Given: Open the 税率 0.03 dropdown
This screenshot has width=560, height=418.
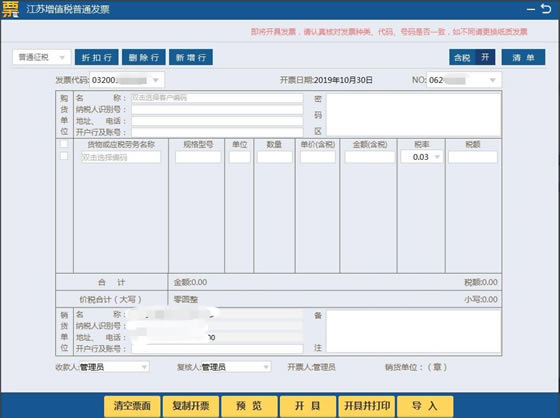Looking at the screenshot, I should pos(421,157).
